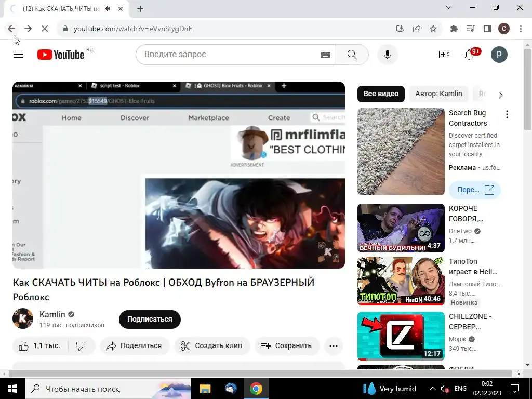Click the Перейти ad link button

point(475,190)
